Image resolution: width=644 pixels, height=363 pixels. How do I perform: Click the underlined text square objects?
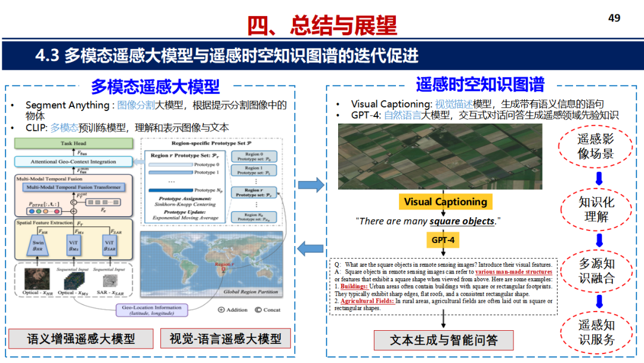tap(462, 221)
